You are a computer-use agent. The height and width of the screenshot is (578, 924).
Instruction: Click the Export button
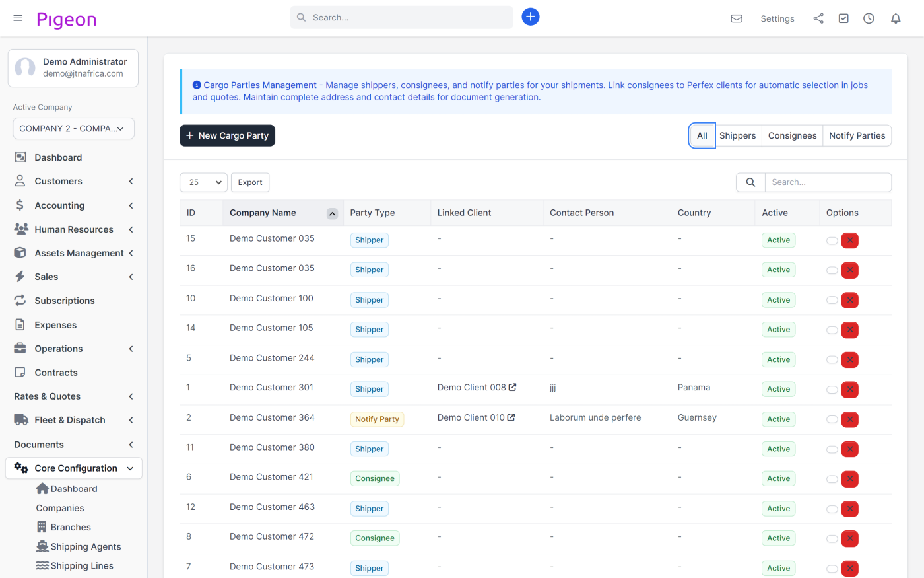pos(250,182)
